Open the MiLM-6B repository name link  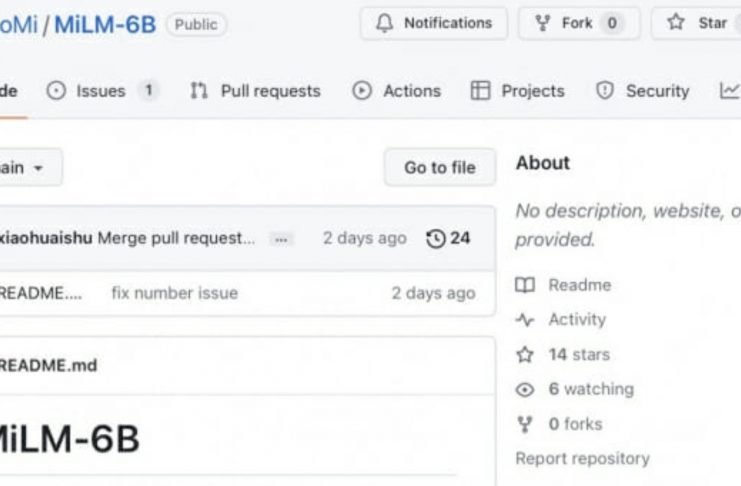(x=105, y=24)
